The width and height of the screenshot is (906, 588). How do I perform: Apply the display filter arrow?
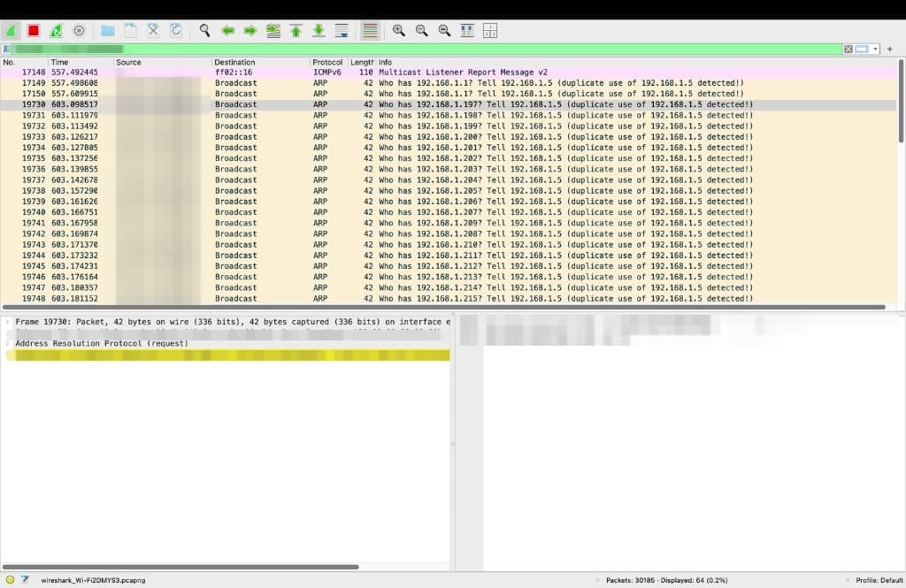click(862, 50)
